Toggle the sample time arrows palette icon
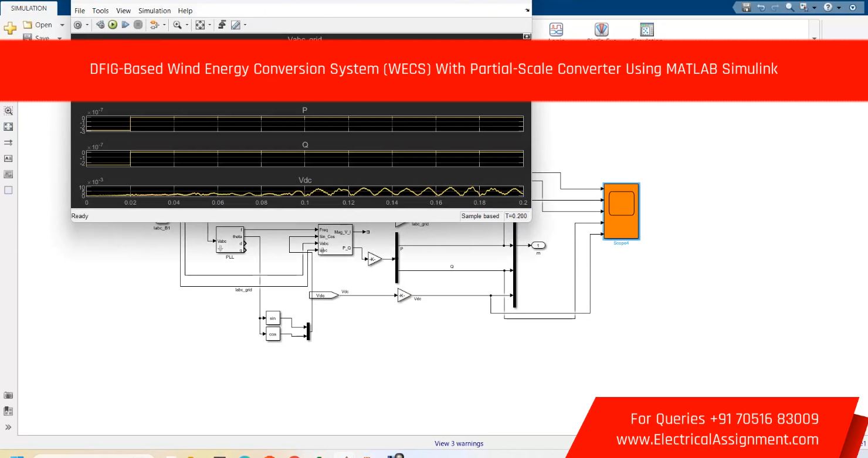The image size is (868, 458). [x=8, y=143]
